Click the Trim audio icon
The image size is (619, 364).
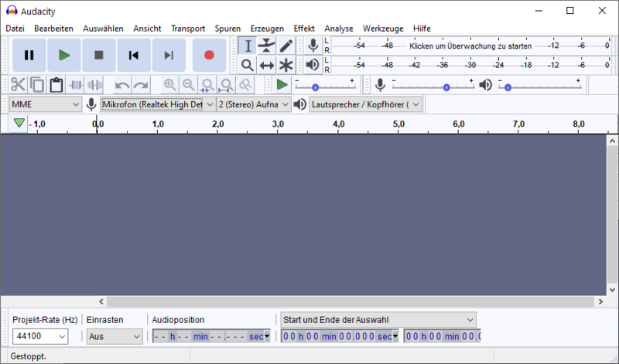click(75, 85)
